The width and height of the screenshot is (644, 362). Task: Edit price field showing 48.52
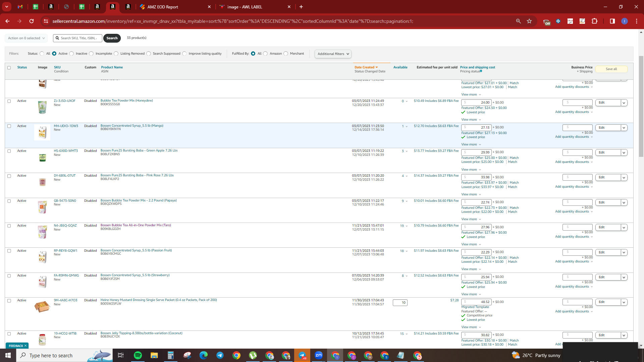(x=476, y=302)
